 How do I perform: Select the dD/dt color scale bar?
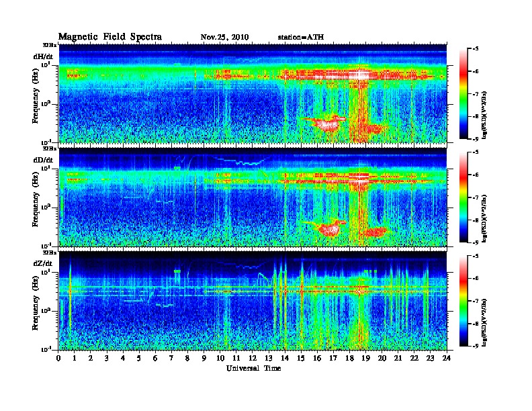click(463, 197)
